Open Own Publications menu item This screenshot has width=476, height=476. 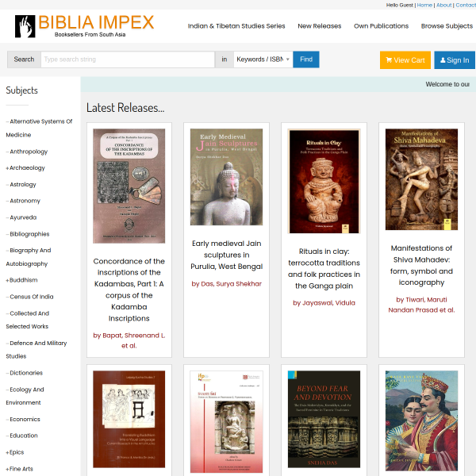pos(381,26)
